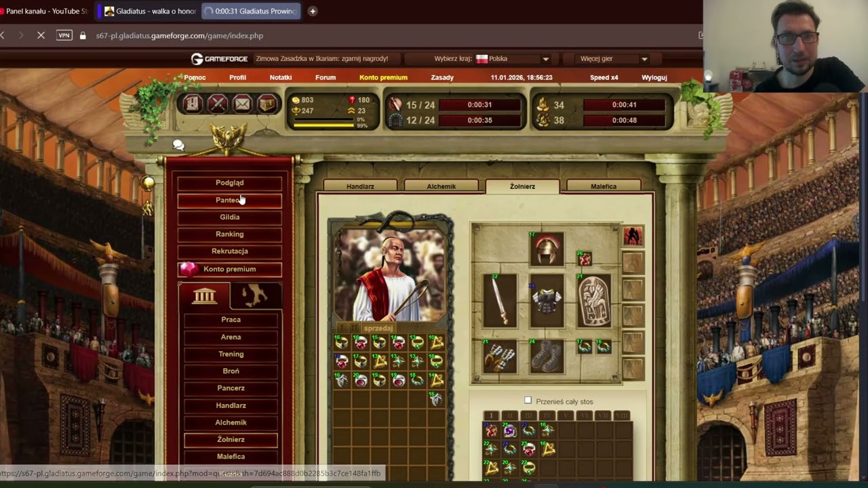Screen dimensions: 868x488
Task: Select the temple city tab icon
Action: click(x=205, y=296)
